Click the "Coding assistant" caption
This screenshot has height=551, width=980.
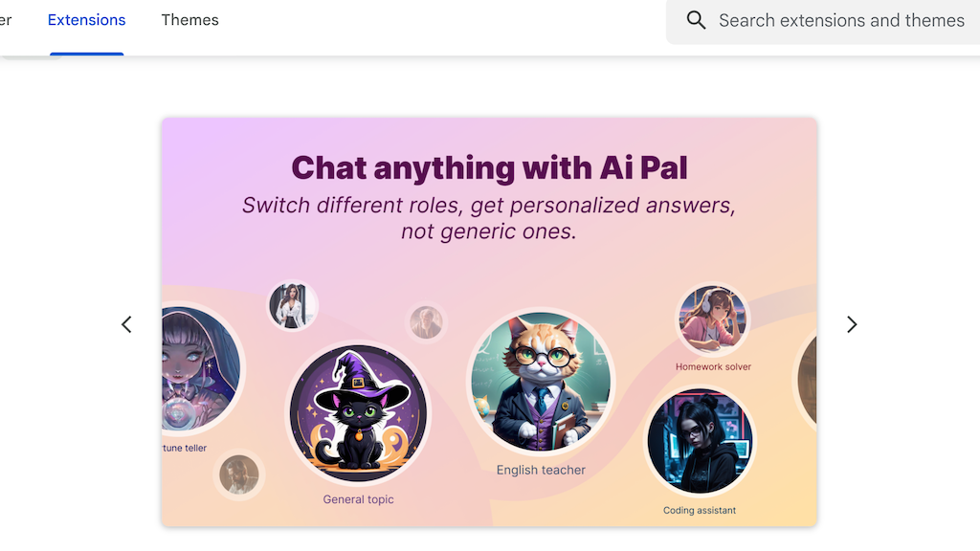click(700, 511)
